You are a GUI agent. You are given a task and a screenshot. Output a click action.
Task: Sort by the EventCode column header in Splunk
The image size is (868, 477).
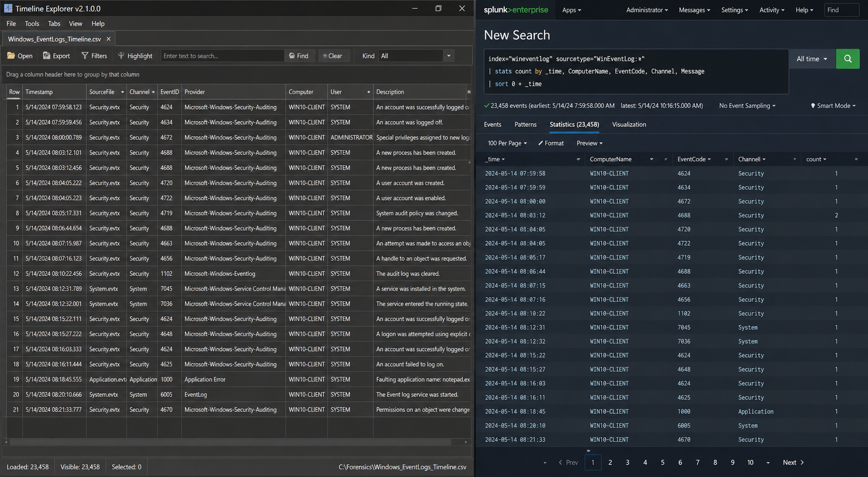click(x=691, y=159)
